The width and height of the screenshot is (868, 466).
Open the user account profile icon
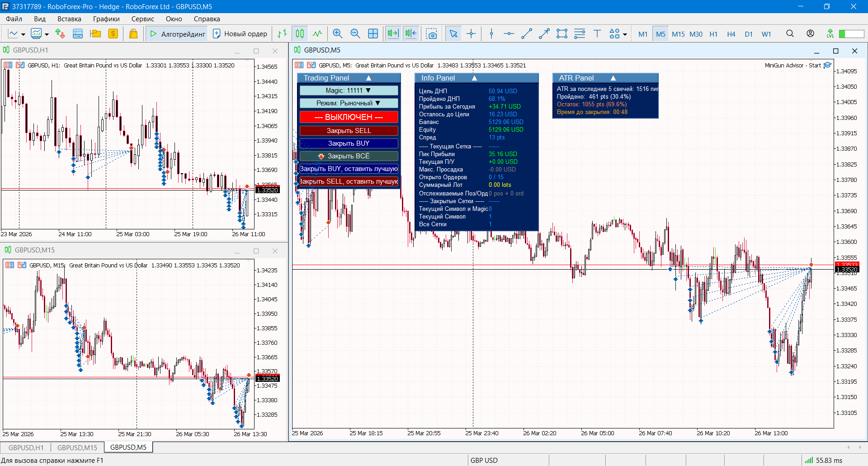click(x=811, y=33)
